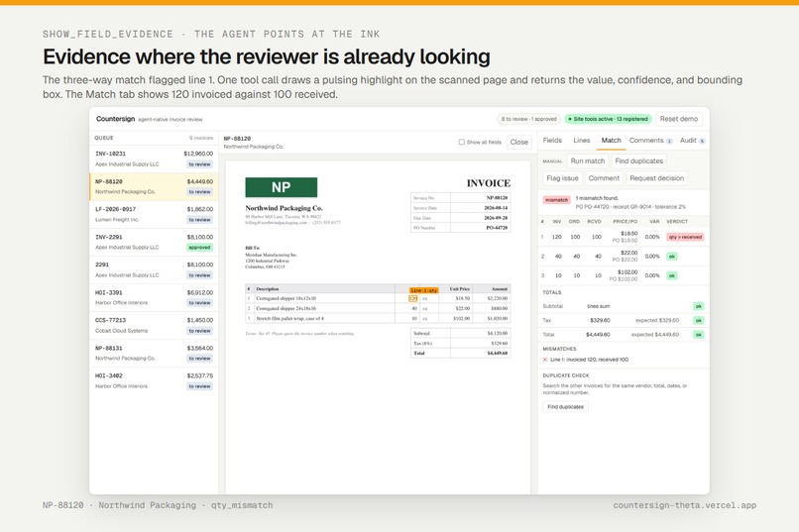Viewport: 799px width, 532px height.
Task: Select queue invoice numbered 2291
Action: (154, 269)
